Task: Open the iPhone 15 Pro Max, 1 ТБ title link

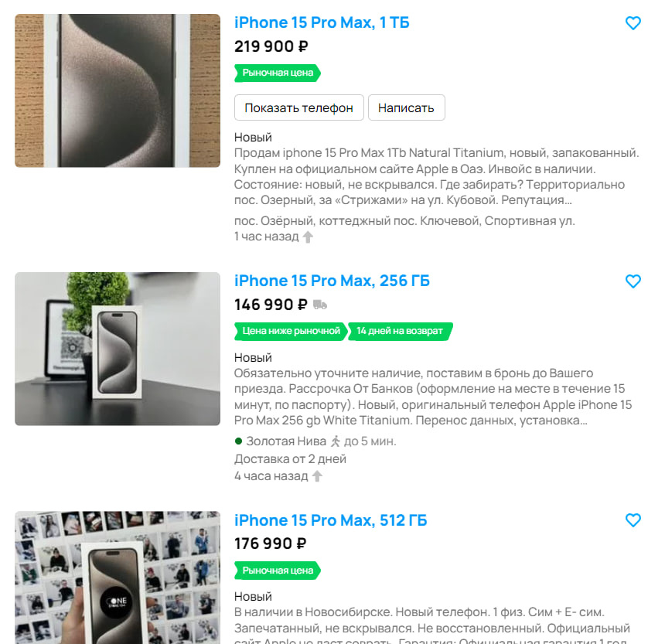Action: pyautogui.click(x=322, y=22)
